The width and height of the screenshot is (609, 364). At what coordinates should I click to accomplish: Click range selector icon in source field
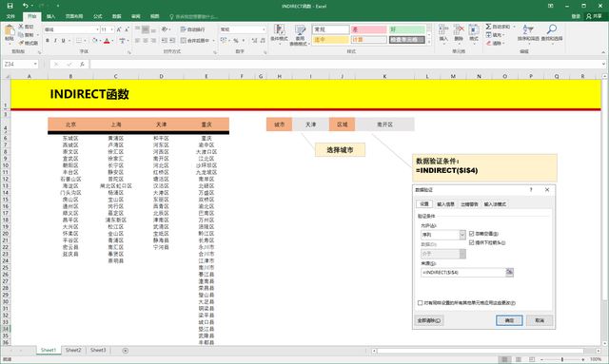(x=509, y=273)
